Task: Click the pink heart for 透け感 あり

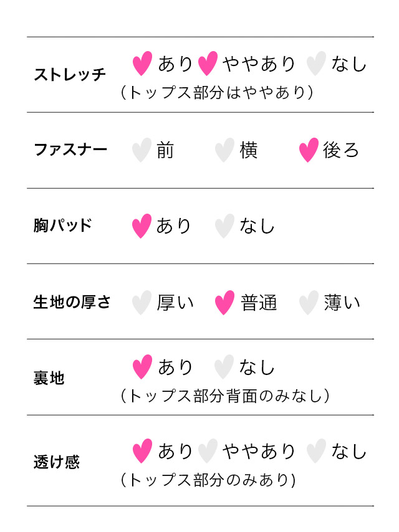Action: point(143,451)
